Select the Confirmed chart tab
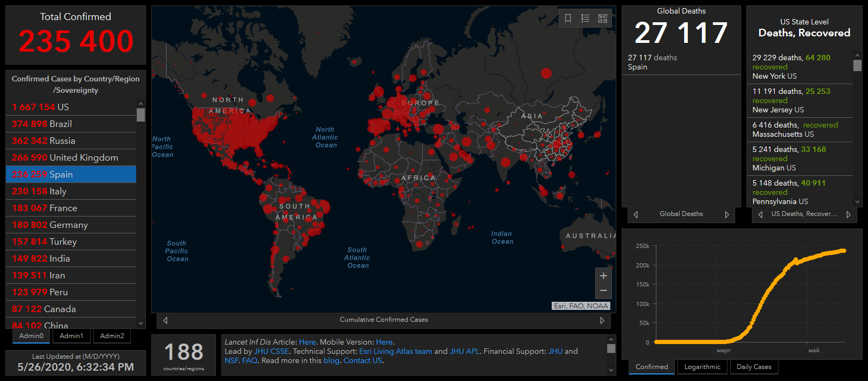The height and width of the screenshot is (381, 868). click(652, 367)
